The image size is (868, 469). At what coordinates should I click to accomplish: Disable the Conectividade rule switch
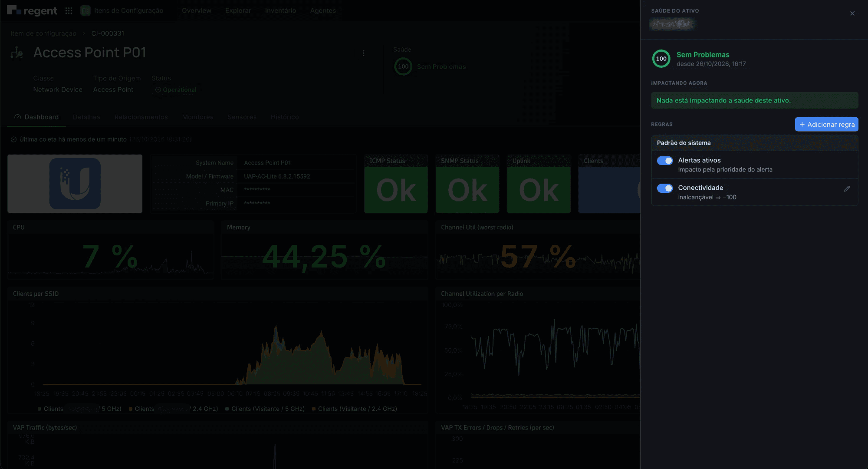click(664, 188)
